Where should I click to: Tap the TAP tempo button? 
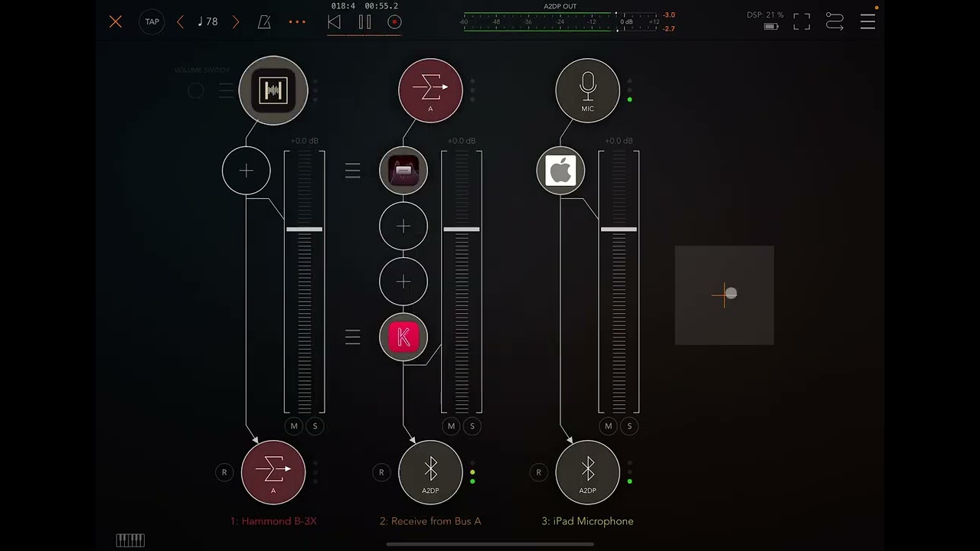coord(152,21)
